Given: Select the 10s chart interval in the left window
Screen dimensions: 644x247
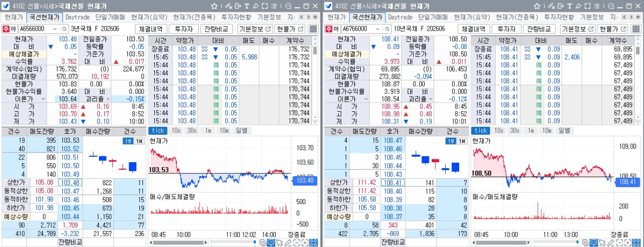Looking at the screenshot, I should click(x=176, y=130).
